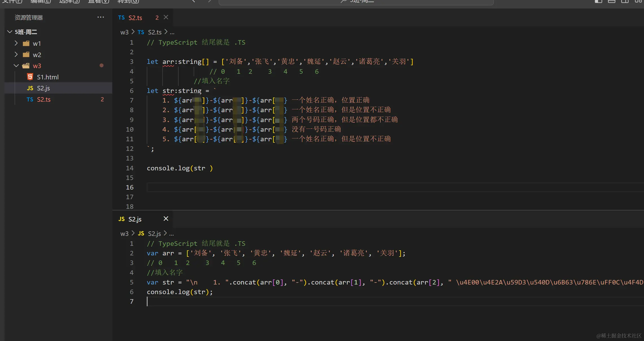Click console.log(str ) in S2.ts editor
The width and height of the screenshot is (644, 341).
coord(180,168)
